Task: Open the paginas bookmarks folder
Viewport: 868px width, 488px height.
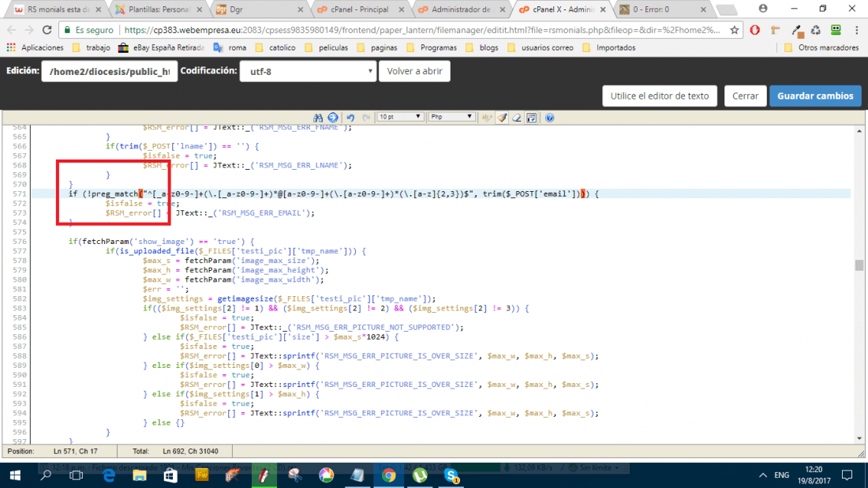Action: tap(377, 47)
